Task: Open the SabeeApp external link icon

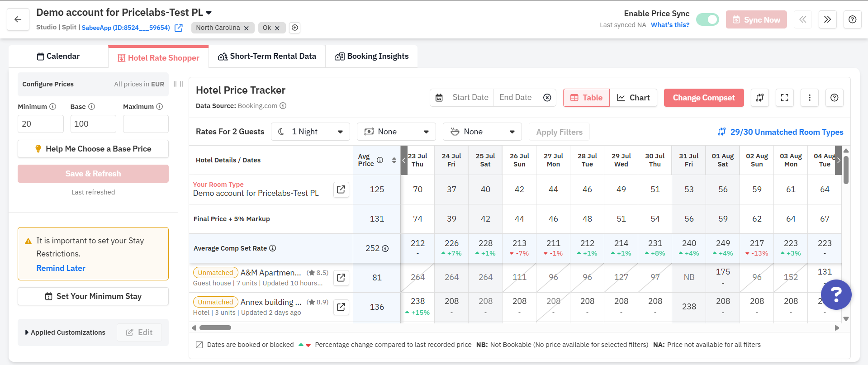Action: 179,28
